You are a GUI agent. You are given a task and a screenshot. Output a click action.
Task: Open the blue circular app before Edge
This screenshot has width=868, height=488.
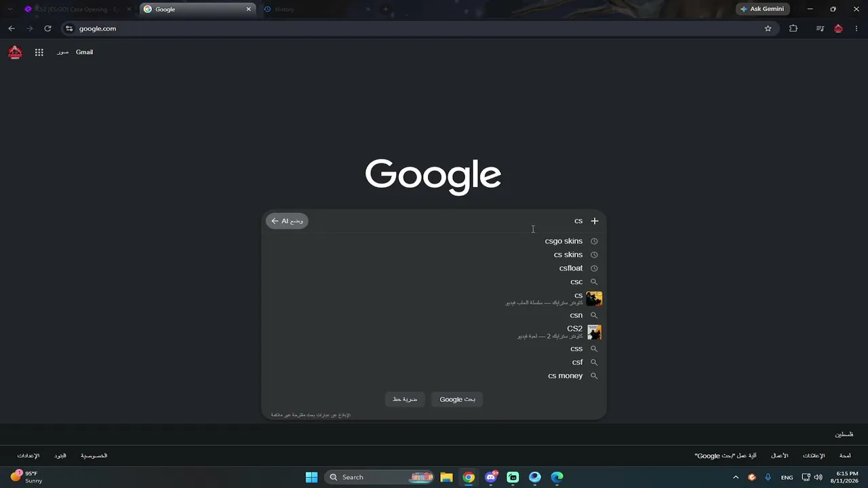click(535, 477)
